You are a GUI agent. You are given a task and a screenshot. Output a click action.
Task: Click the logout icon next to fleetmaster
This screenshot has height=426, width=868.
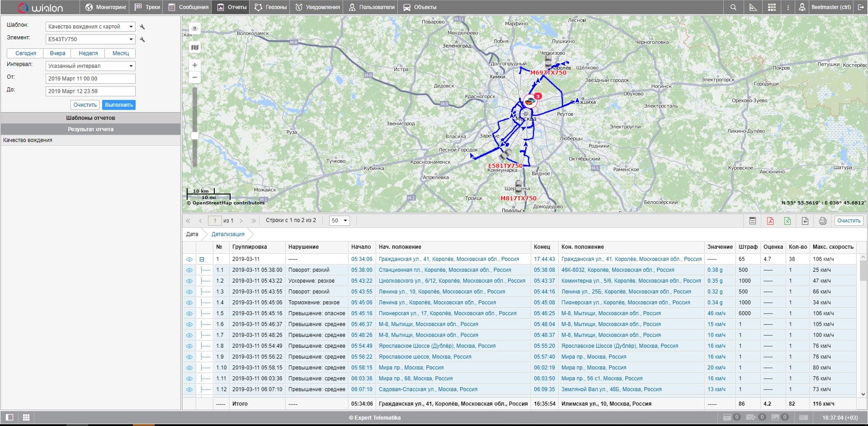click(860, 7)
